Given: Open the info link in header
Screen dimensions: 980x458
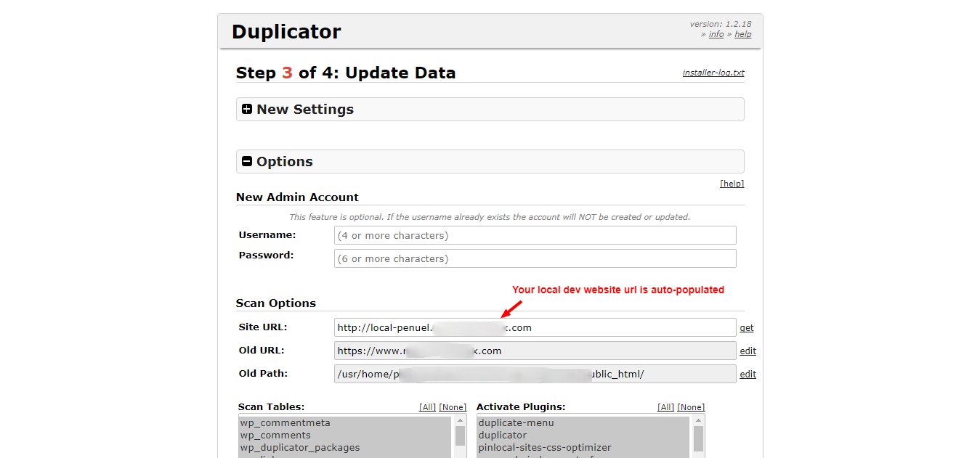Looking at the screenshot, I should click(716, 34).
